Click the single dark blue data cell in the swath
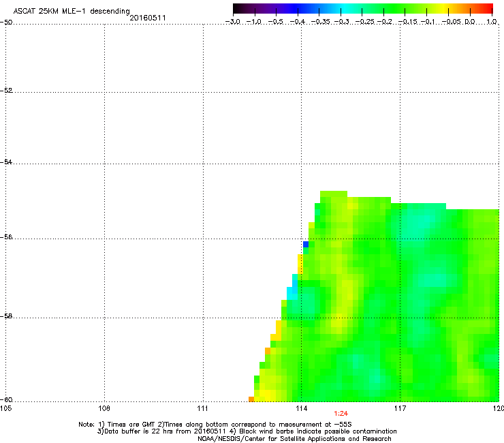This screenshot has width=504, height=443. [x=306, y=244]
